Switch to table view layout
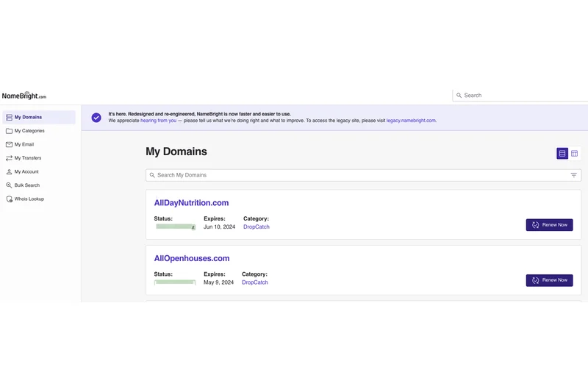Screen dimensions: 588x392 pos(575,154)
